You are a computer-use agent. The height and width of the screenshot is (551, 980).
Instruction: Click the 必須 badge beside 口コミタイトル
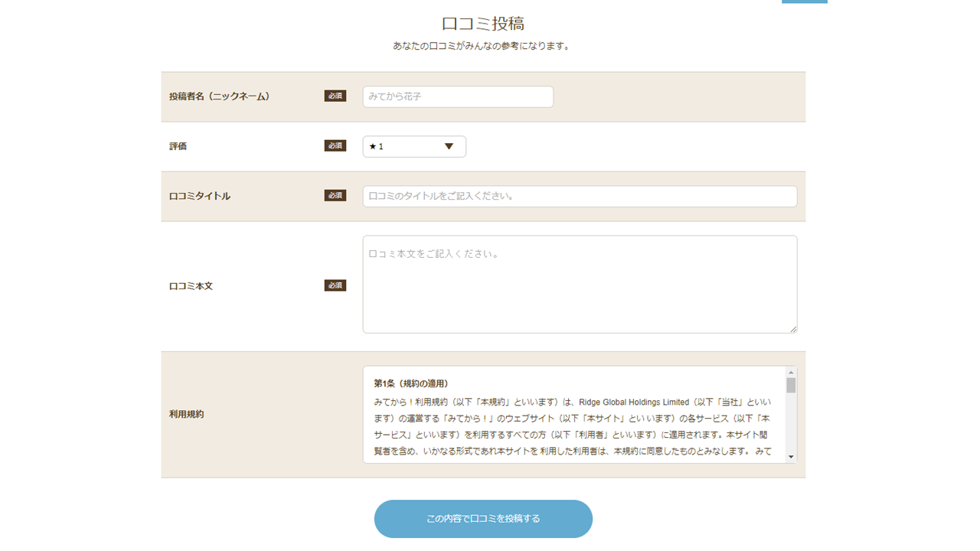coord(335,196)
